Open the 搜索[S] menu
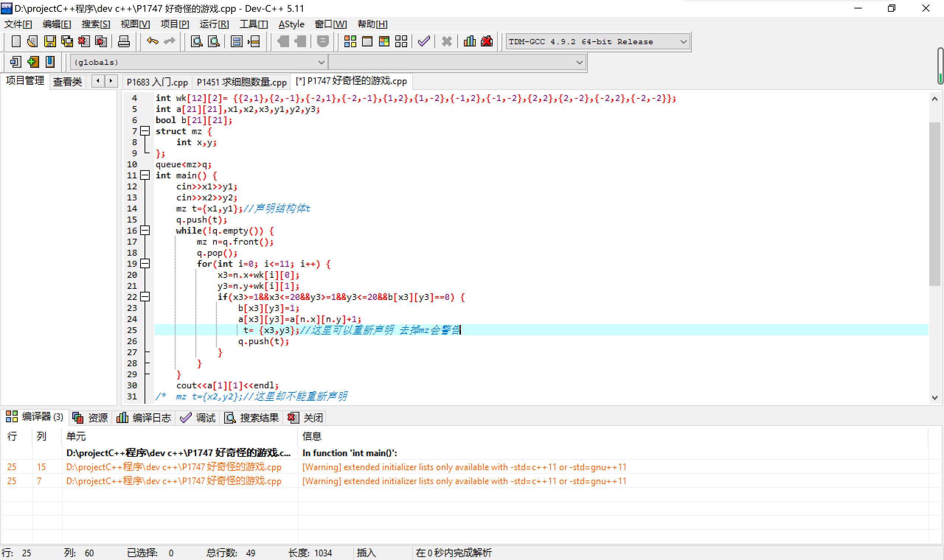944x560 pixels. click(96, 24)
